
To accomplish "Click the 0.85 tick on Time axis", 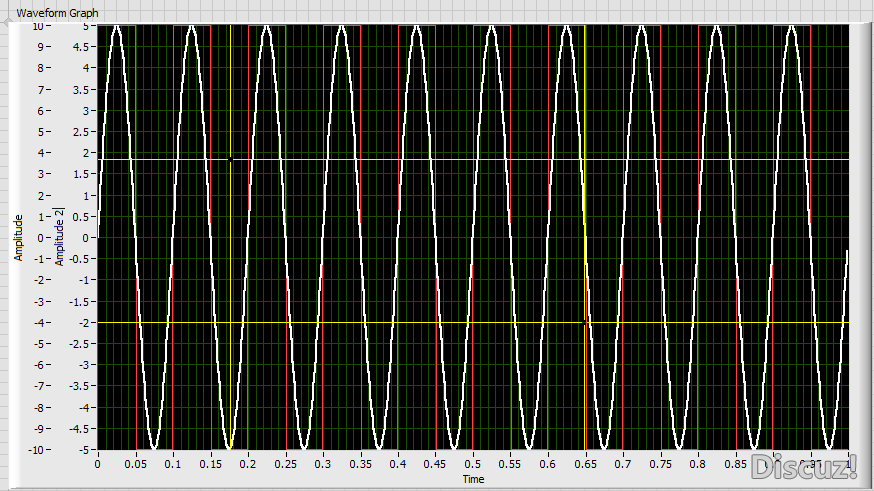I will (x=735, y=464).
